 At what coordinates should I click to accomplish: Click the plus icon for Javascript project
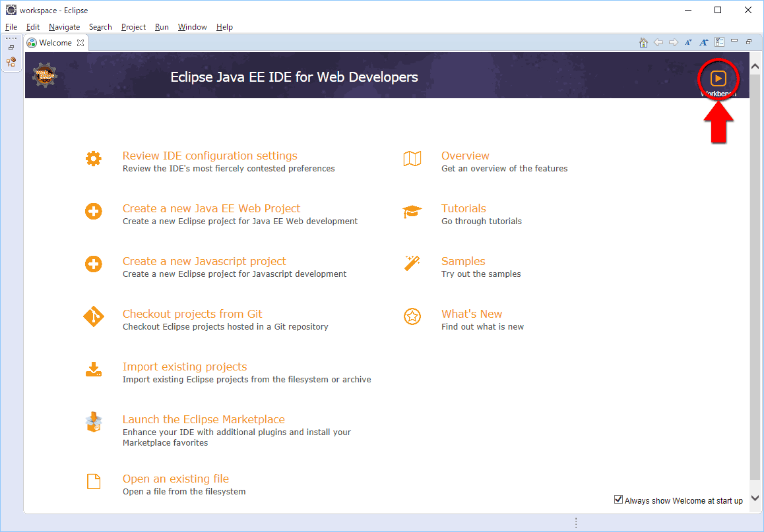[94, 264]
